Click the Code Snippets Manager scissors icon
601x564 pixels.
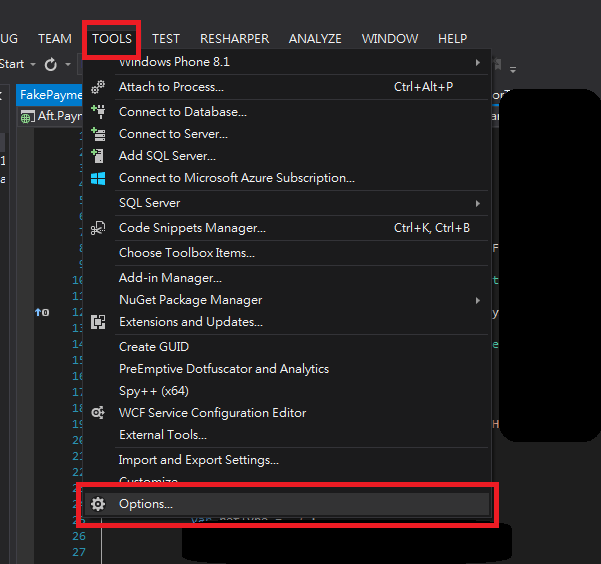click(x=98, y=228)
